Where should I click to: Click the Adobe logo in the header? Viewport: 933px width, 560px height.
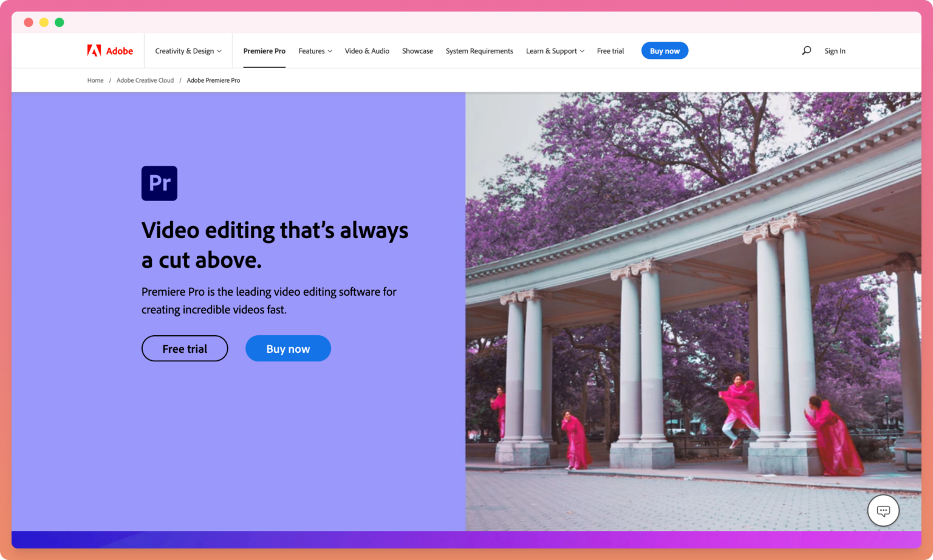[x=109, y=50]
